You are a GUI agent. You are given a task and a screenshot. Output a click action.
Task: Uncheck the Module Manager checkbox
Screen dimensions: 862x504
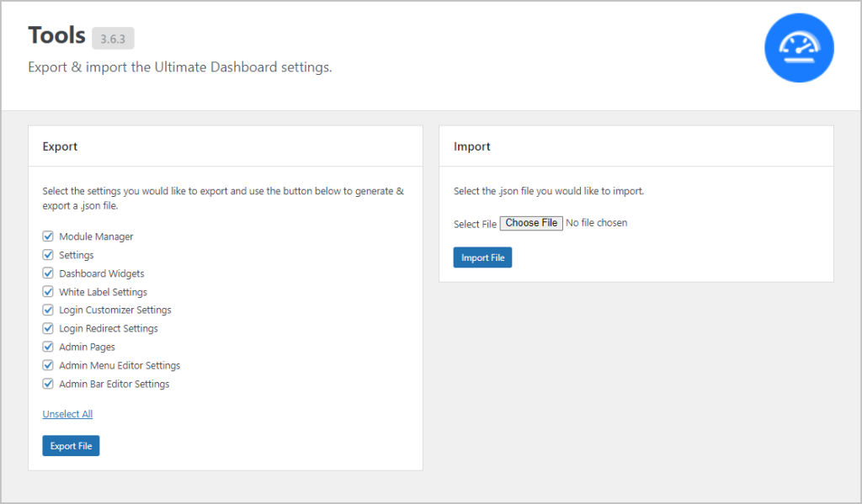pos(48,236)
